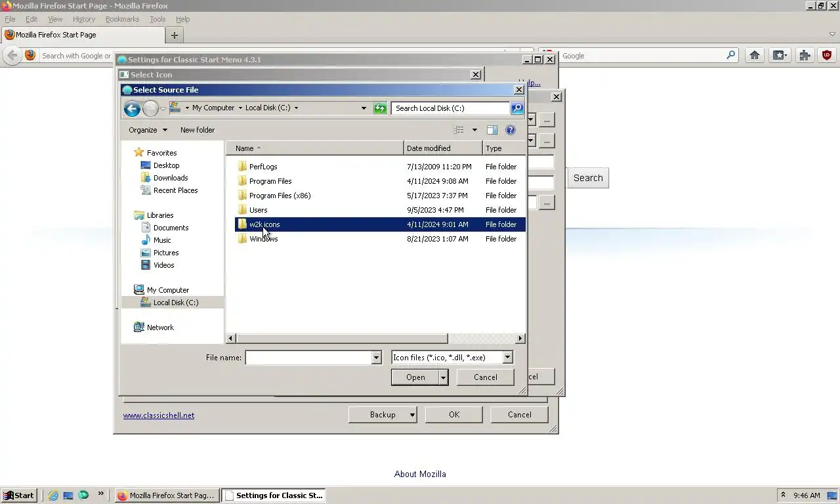Viewport: 840px width, 504px height.
Task: Switch to Mozilla Firefox Start Page tab
Action: point(83,35)
